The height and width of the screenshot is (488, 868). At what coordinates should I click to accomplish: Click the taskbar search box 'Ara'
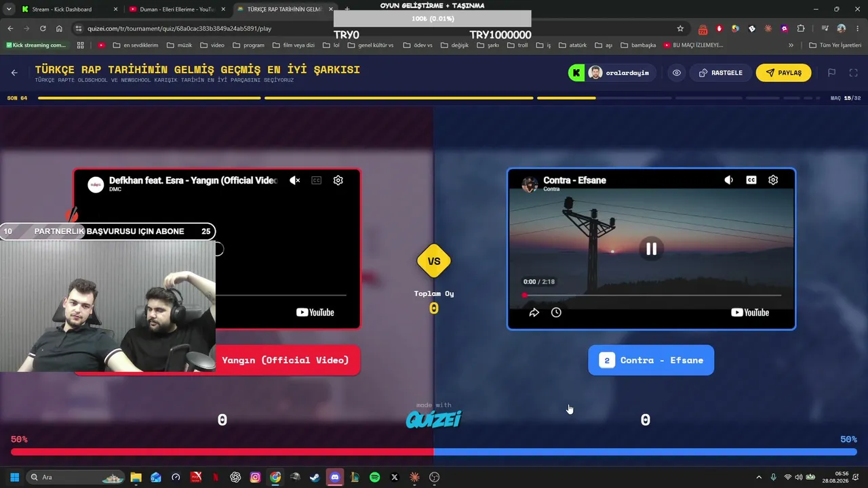point(75,477)
